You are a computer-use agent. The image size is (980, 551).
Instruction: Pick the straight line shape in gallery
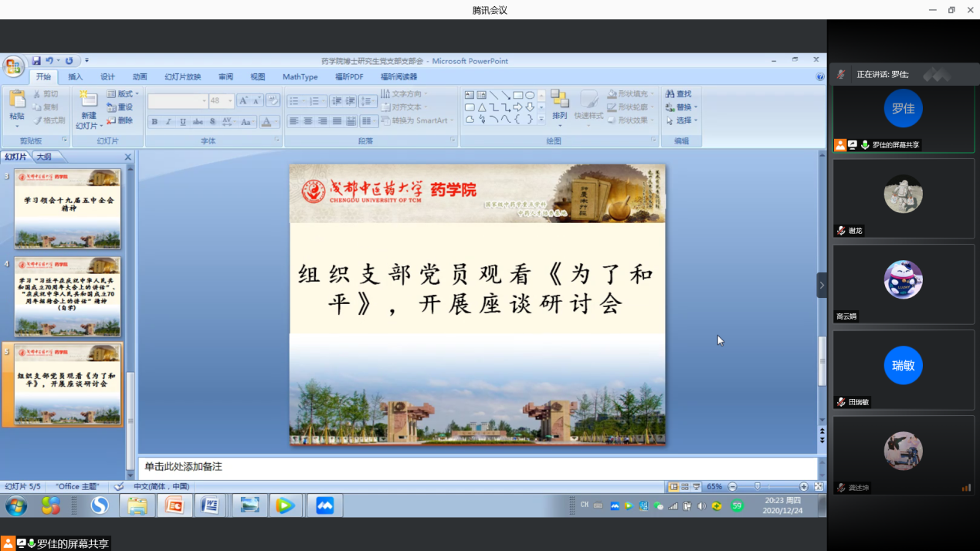point(493,95)
